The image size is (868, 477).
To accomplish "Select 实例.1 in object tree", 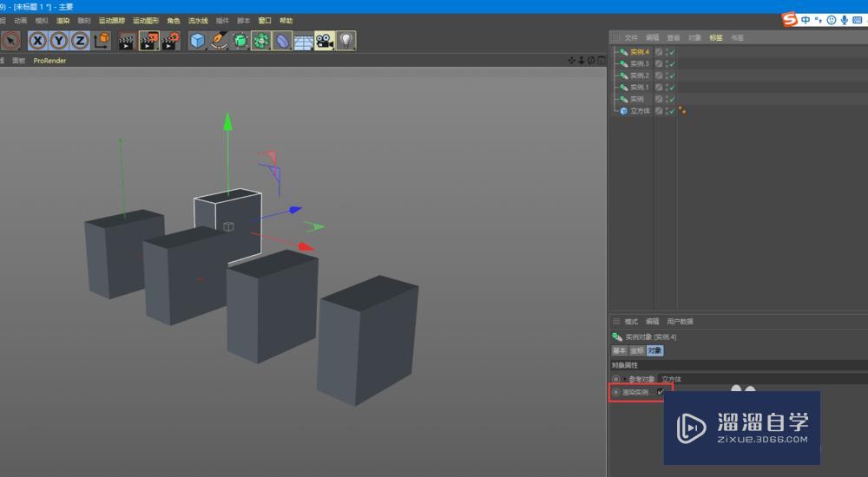I will pos(640,88).
